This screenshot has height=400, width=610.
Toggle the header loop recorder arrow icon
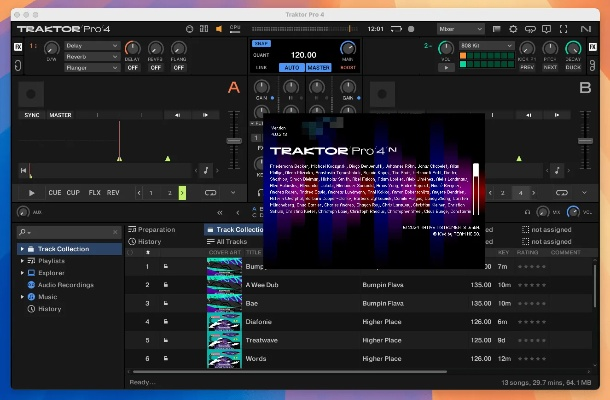396,29
